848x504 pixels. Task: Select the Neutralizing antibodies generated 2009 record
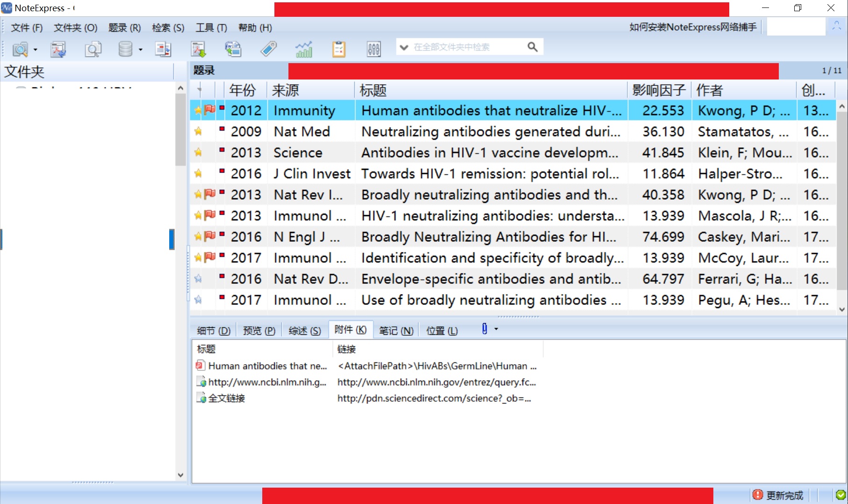(x=513, y=131)
